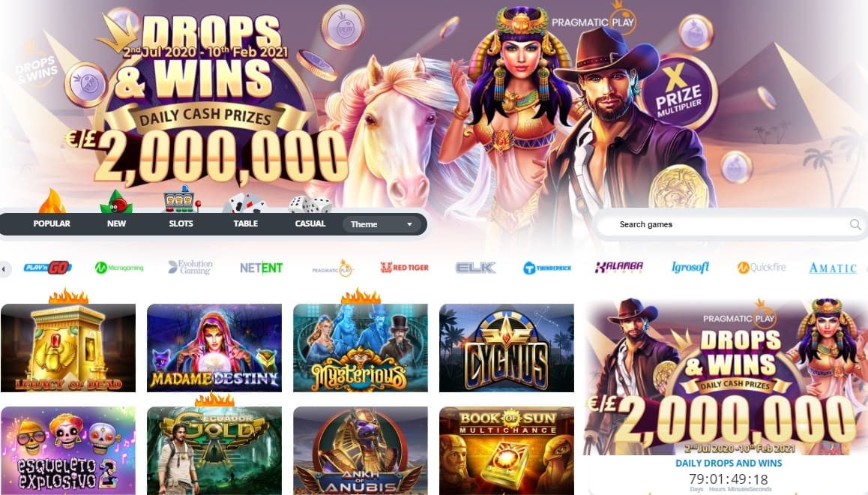
Task: Click the Amatic provider link
Action: pyautogui.click(x=833, y=268)
